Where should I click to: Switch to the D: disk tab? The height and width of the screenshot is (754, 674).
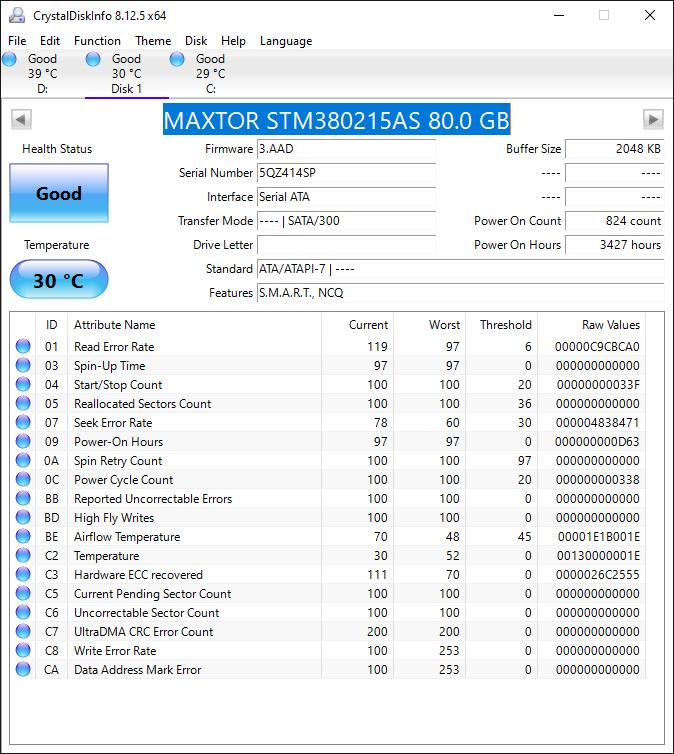42,74
